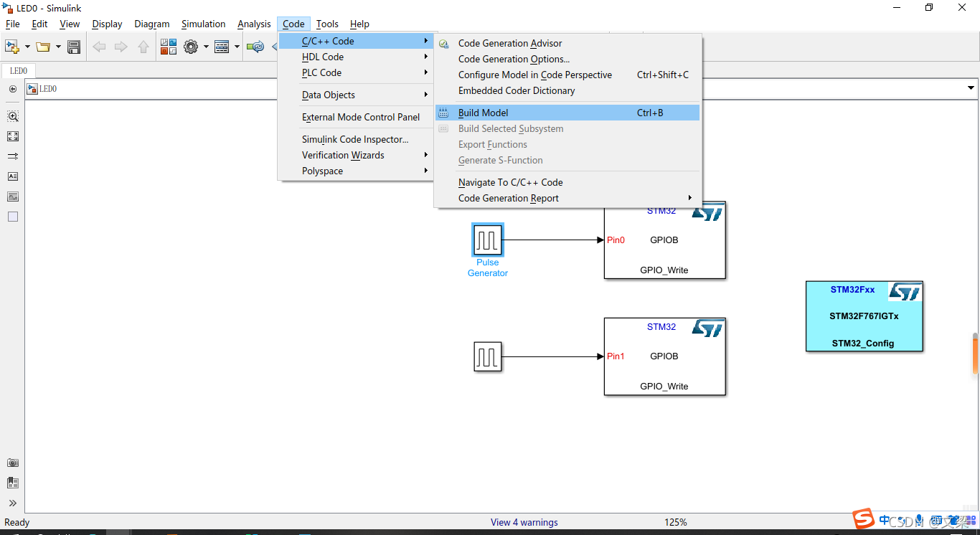Click the screenshot camera palette icon

[12, 463]
